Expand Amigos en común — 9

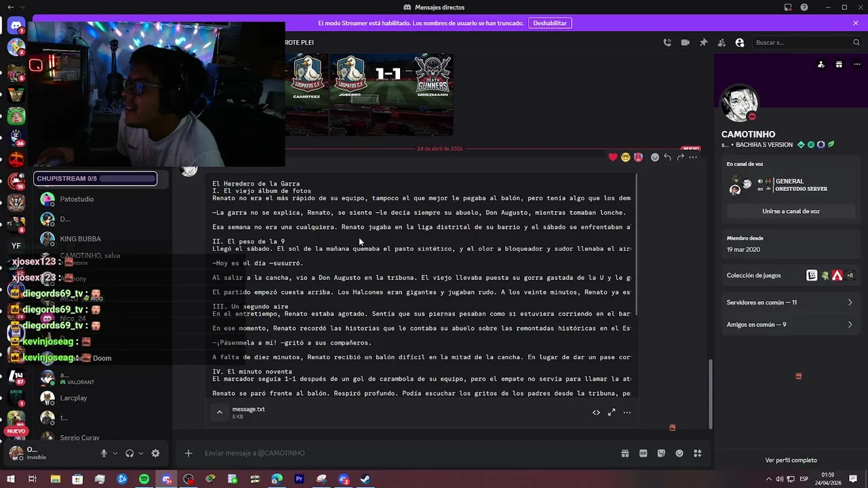[x=790, y=325]
